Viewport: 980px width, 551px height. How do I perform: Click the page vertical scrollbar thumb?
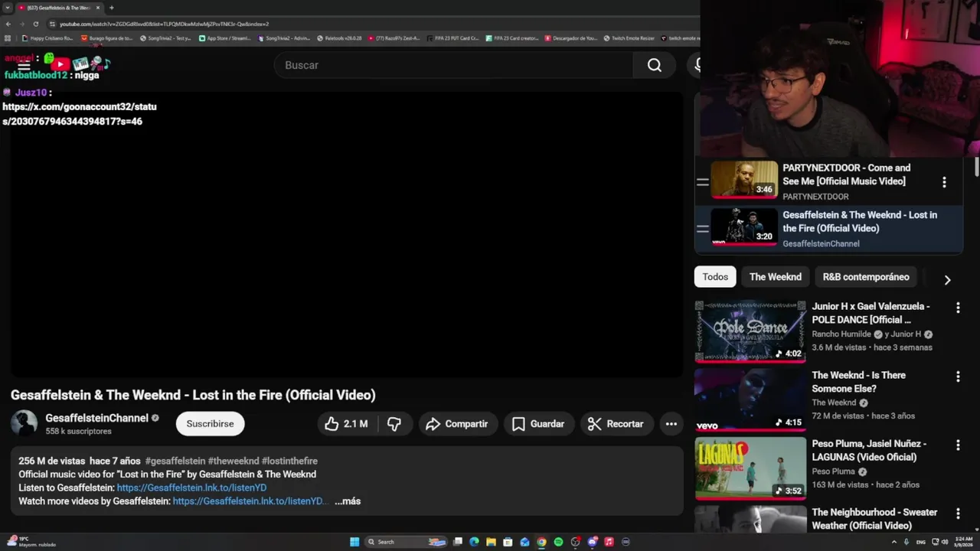(977, 166)
